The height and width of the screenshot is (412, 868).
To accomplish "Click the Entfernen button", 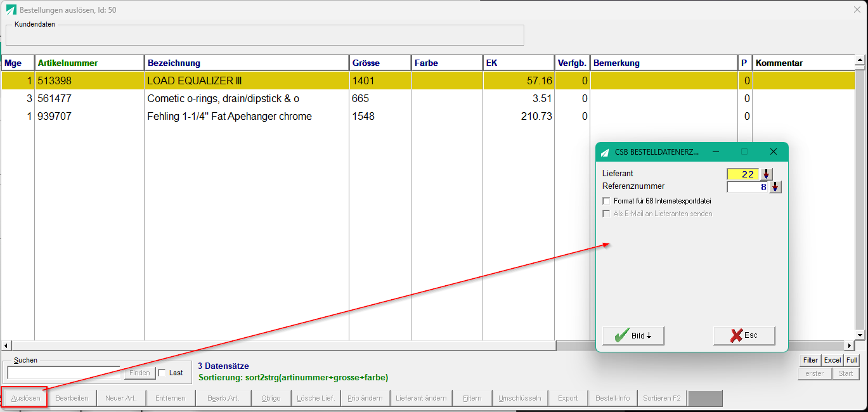I will click(x=170, y=398).
